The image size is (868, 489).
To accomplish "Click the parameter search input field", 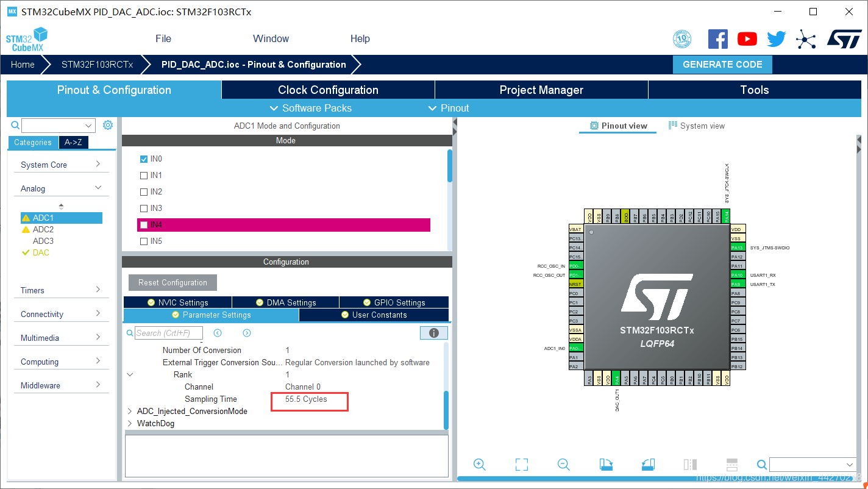I will click(169, 333).
